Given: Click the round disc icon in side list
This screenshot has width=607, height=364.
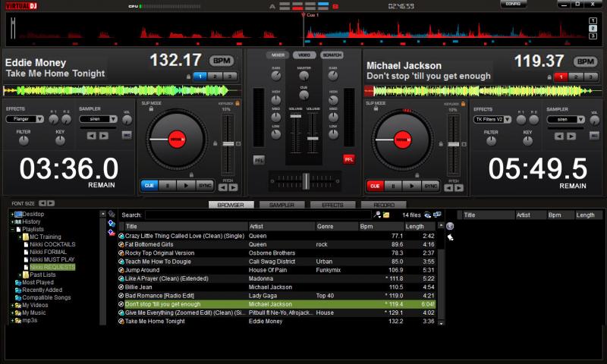Looking at the screenshot, I should point(450,226).
